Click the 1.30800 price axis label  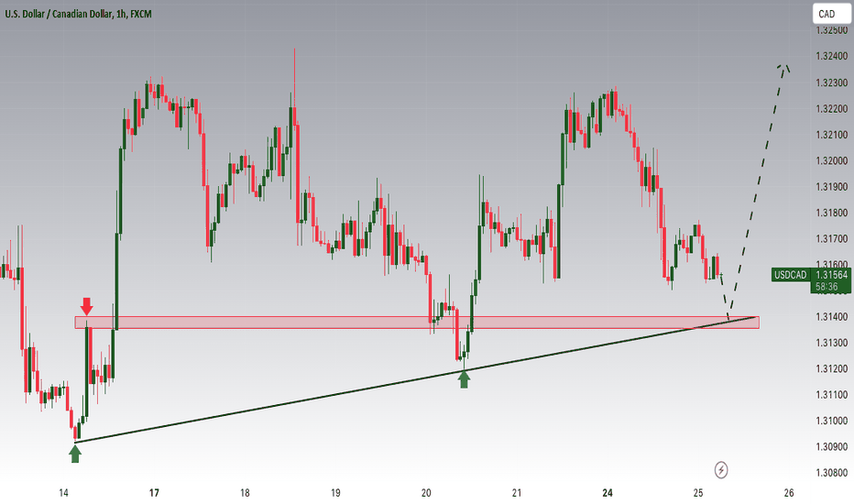[832, 473]
